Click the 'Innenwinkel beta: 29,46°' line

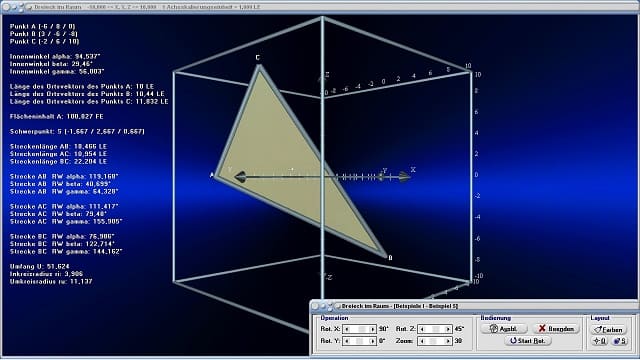coord(51,64)
